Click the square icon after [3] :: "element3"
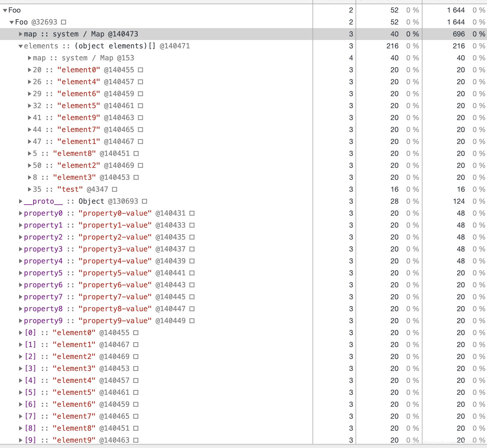 point(136,369)
